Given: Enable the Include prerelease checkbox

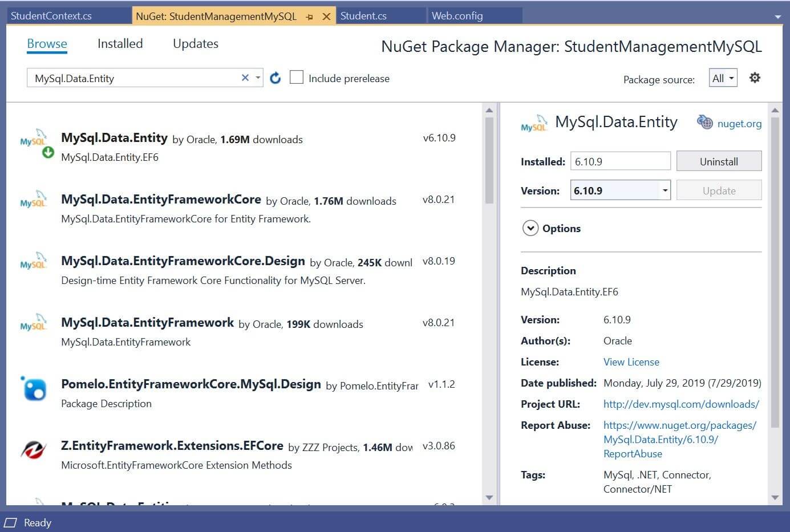Looking at the screenshot, I should [297, 78].
